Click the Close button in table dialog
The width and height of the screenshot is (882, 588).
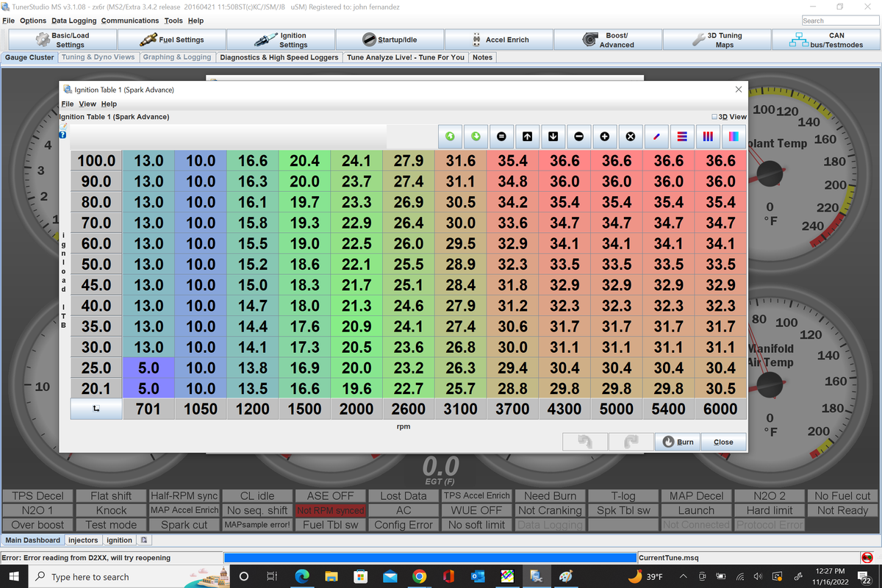[x=723, y=442]
